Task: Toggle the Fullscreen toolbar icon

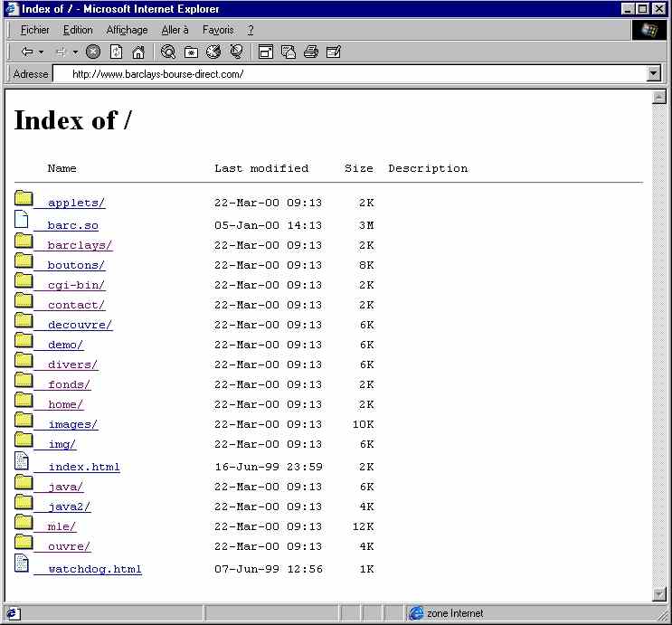Action: [266, 52]
